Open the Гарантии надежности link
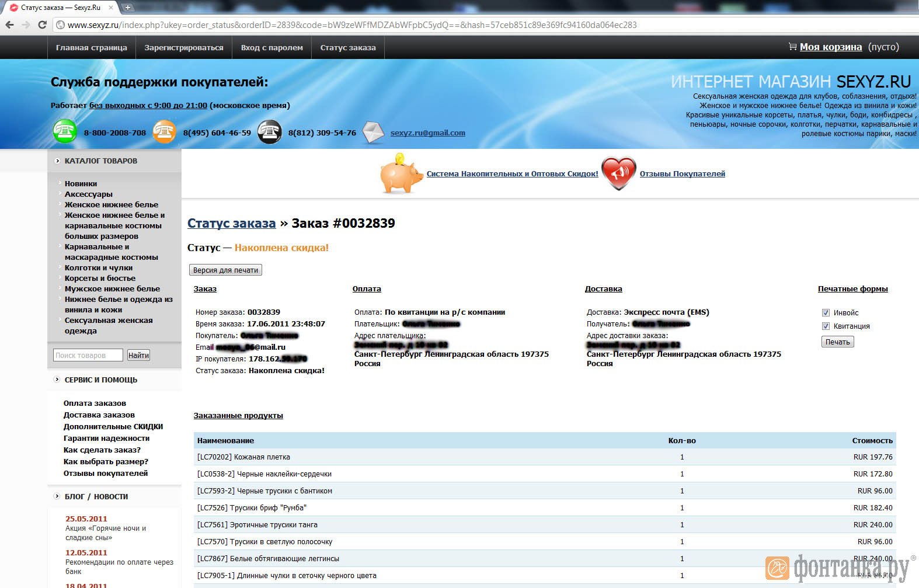Viewport: 919px width, 588px height. point(106,438)
